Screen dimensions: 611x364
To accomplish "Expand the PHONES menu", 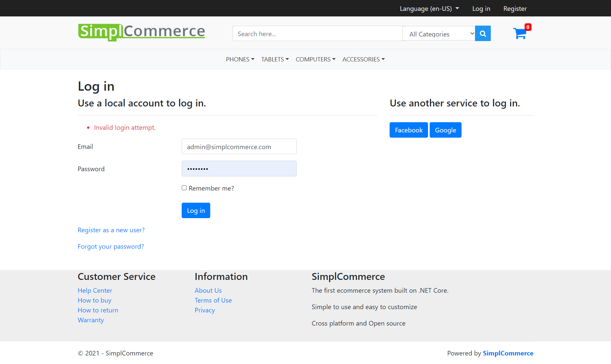I will (x=240, y=59).
